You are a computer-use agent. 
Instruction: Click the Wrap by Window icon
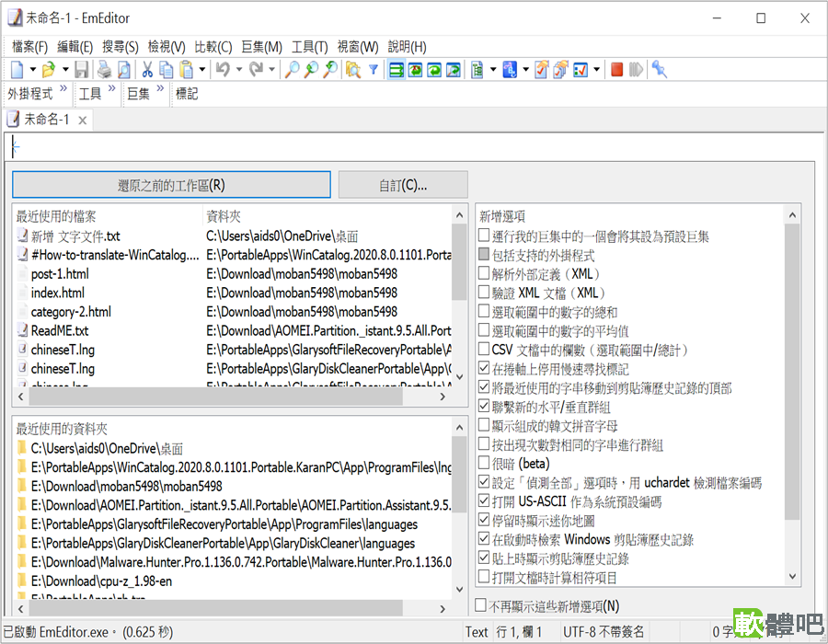[x=434, y=70]
